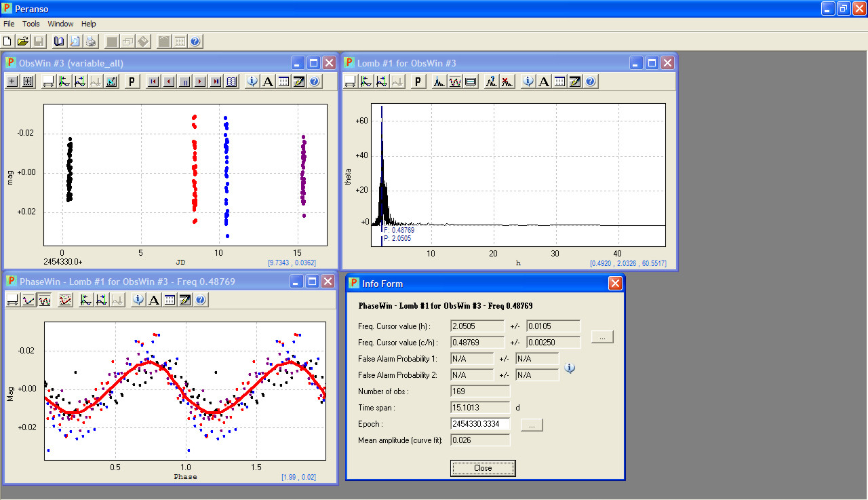This screenshot has width=868, height=500.
Task: Click the pause button in ObsWin toolbar
Action: (184, 82)
